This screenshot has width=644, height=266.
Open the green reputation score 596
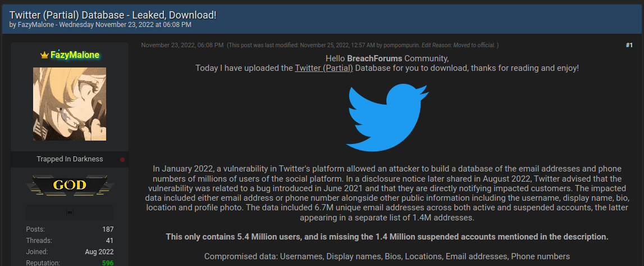108,262
